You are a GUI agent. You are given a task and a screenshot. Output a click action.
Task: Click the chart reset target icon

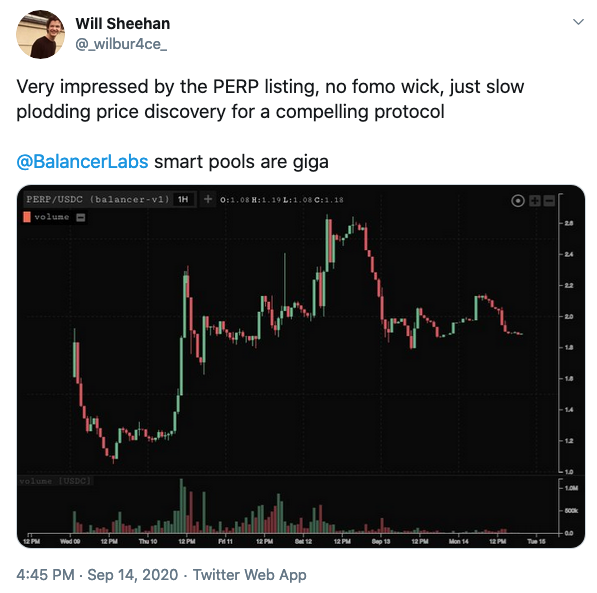click(x=517, y=200)
